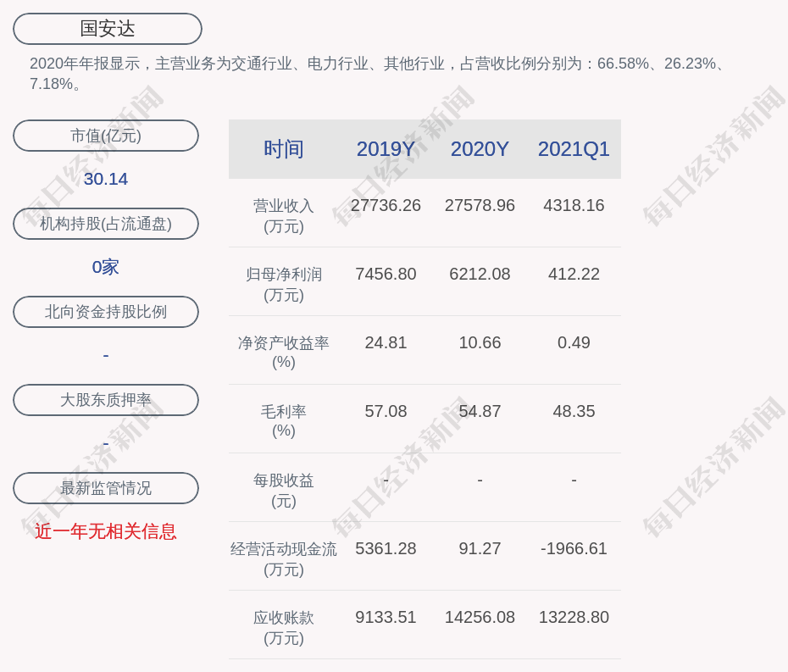The height and width of the screenshot is (672, 788).
Task: Click net profit value 6212.08
Action: click(x=480, y=274)
